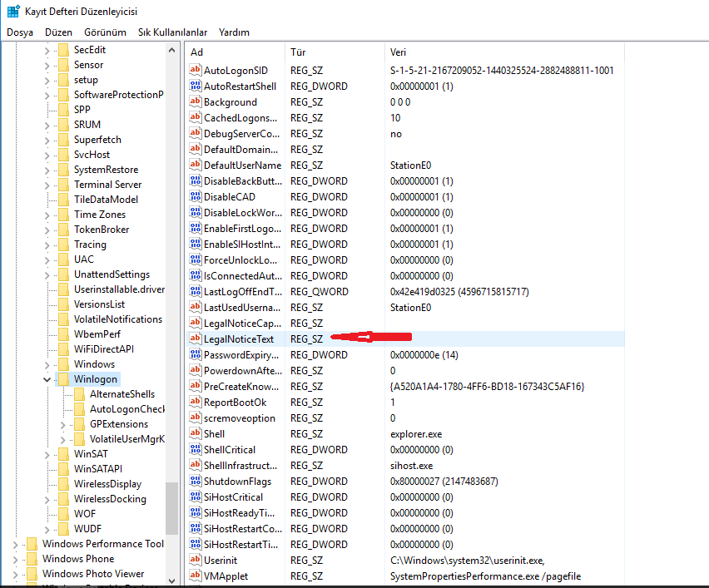Click the DWORD icon beside ShutdownFlags

196,482
